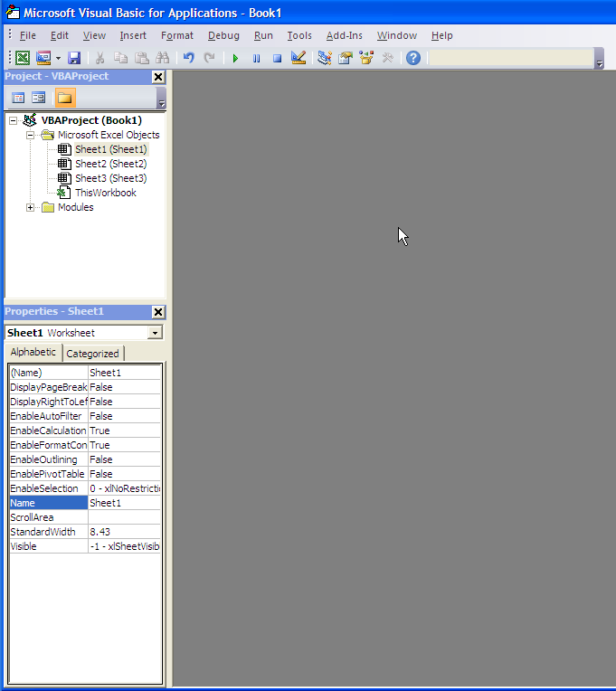Click the empty ScrollArea value field

[x=124, y=518]
